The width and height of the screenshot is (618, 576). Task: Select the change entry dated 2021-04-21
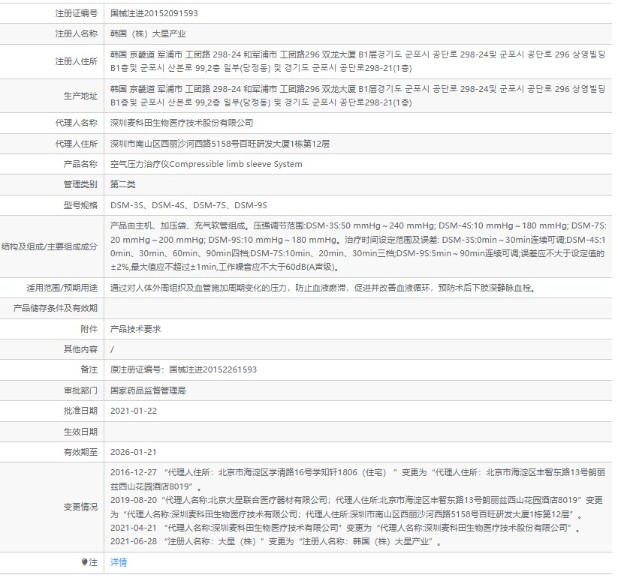pyautogui.click(x=345, y=528)
